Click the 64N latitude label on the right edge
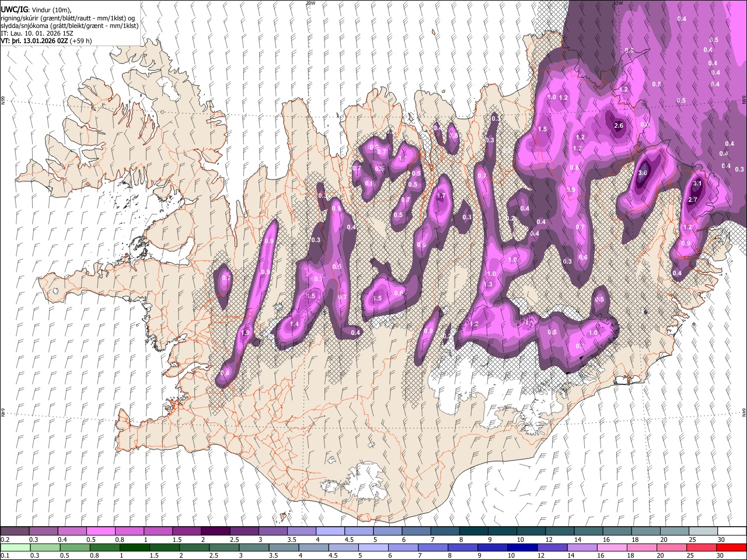Viewport: 747px width, 560px height. click(744, 412)
